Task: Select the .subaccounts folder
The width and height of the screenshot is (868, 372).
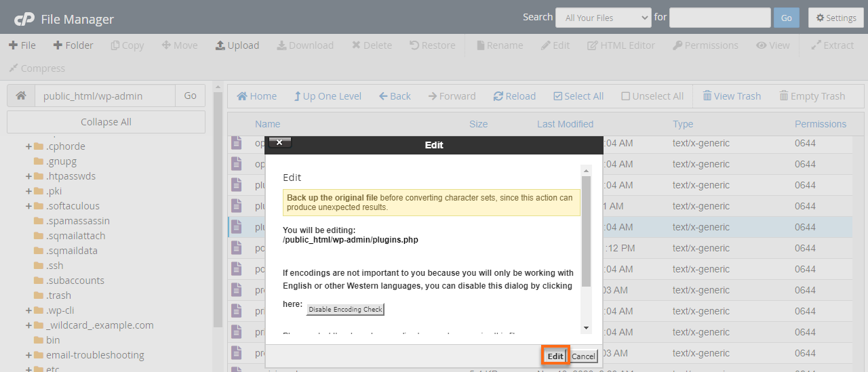Action: tap(75, 281)
